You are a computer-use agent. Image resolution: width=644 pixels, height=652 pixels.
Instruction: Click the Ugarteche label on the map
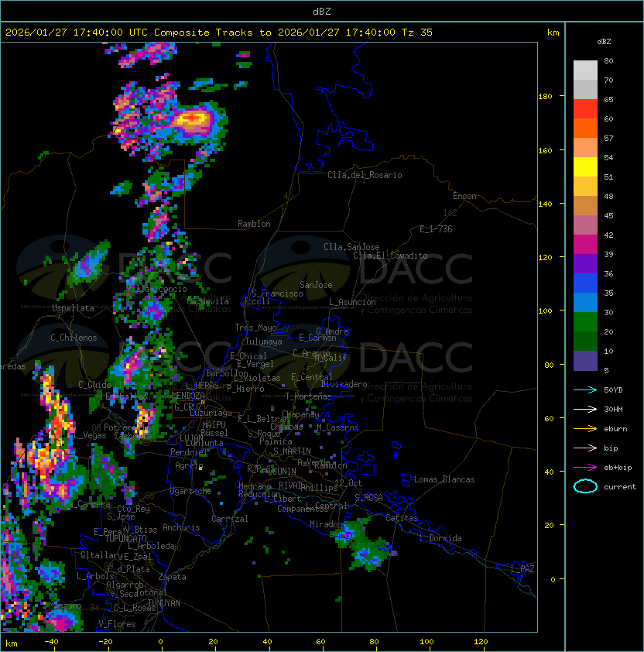(x=191, y=491)
